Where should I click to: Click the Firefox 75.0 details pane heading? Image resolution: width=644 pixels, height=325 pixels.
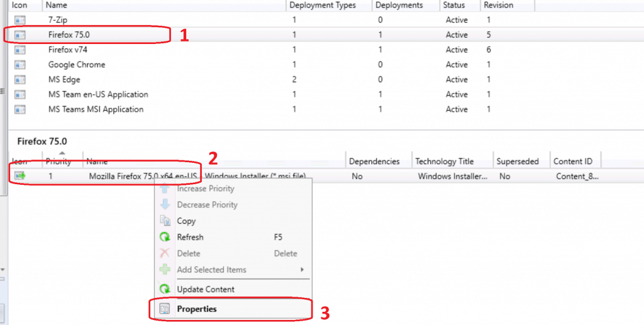coord(42,141)
